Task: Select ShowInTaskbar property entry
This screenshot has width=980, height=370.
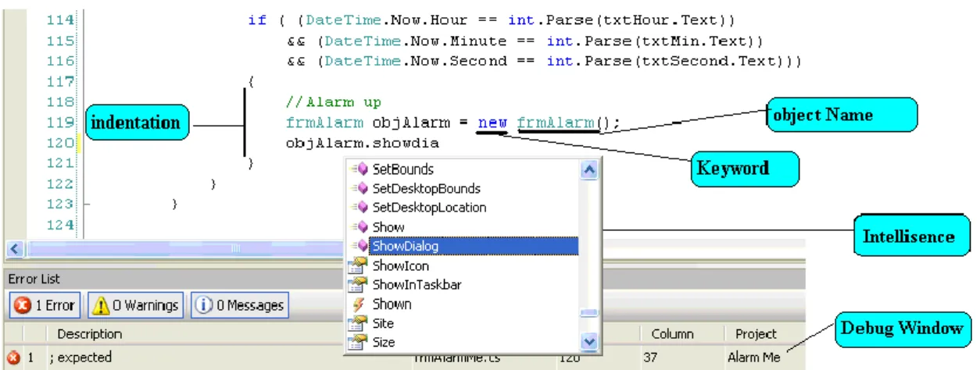Action: (417, 284)
